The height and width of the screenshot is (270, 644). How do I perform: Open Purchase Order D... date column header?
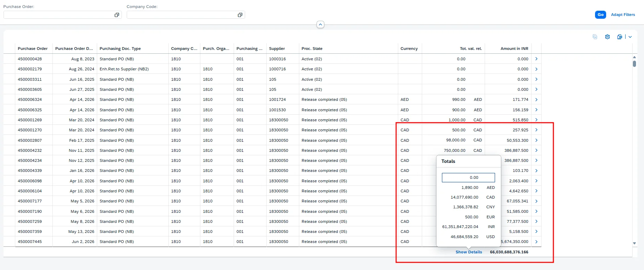(75, 49)
